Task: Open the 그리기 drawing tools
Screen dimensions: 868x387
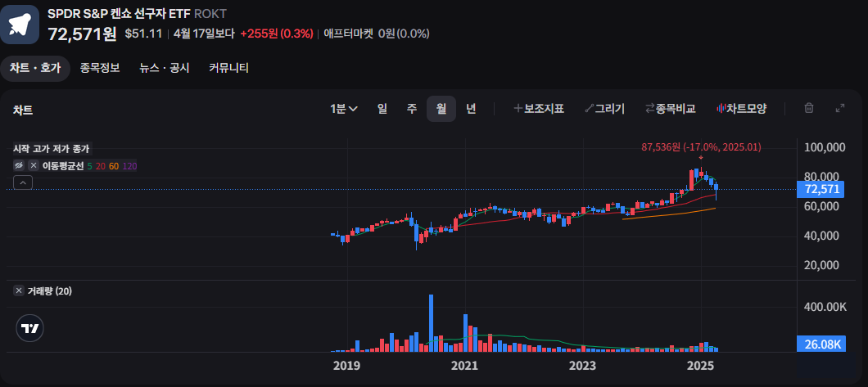Action: (x=604, y=109)
